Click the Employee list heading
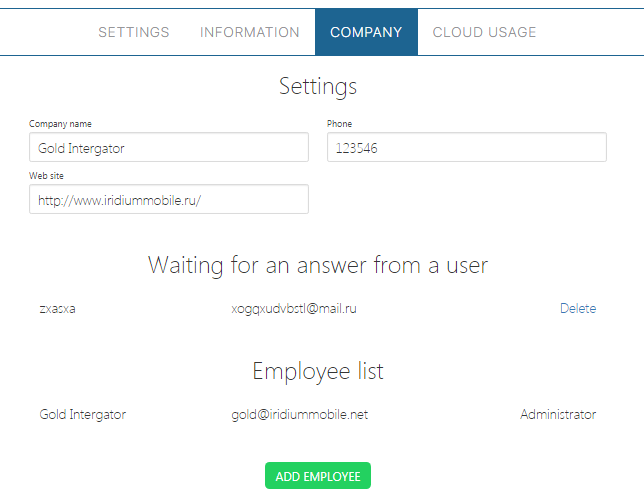 pyautogui.click(x=317, y=371)
